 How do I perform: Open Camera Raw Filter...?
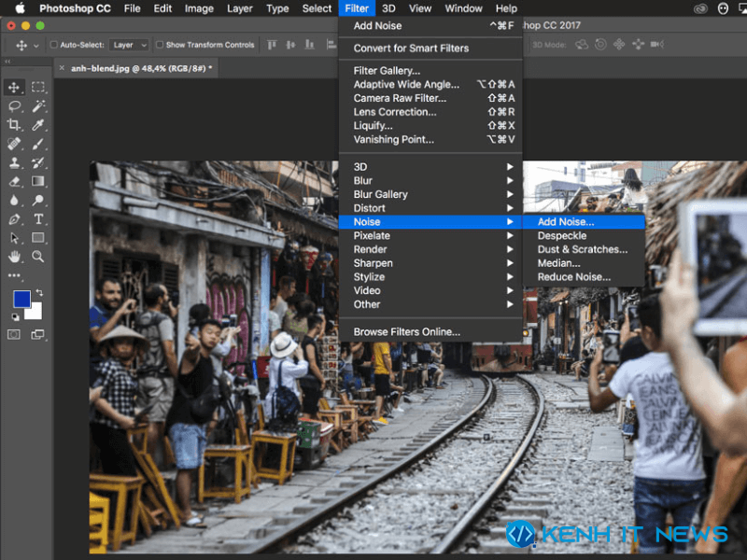pyautogui.click(x=430, y=98)
